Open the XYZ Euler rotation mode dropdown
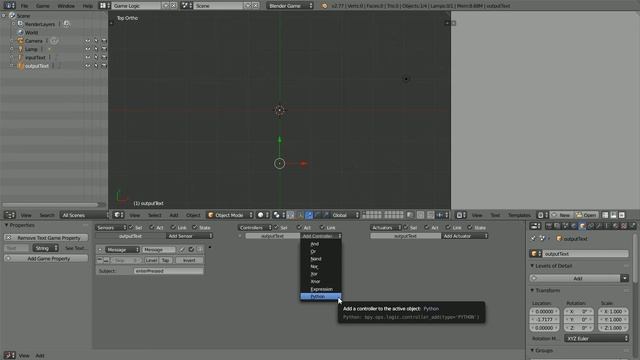 [x=596, y=338]
